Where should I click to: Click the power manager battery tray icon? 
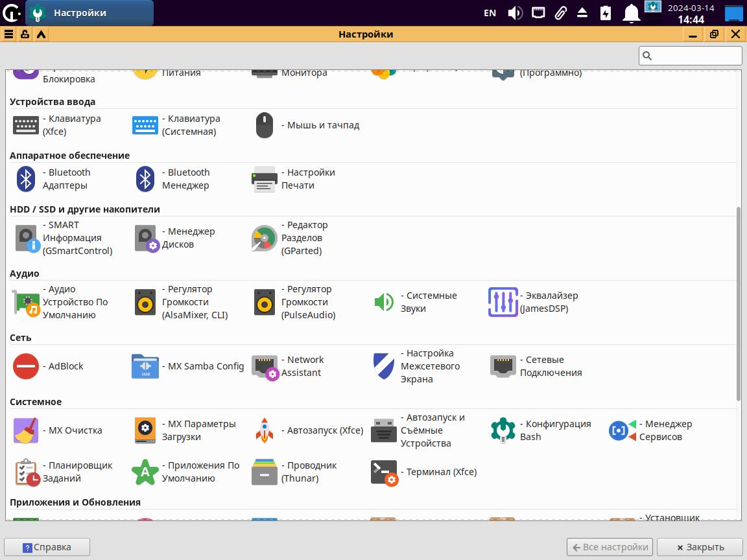click(x=606, y=13)
